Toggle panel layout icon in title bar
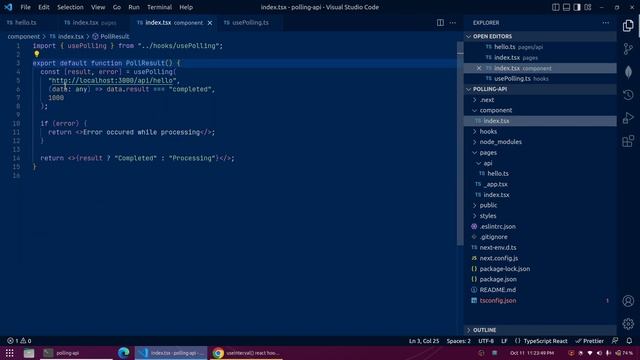Image resolution: width=640 pixels, height=360 pixels. (x=566, y=7)
